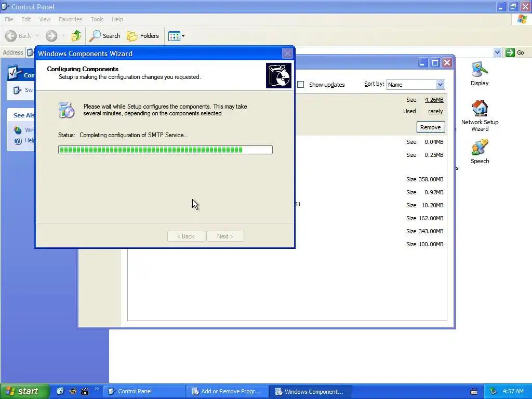Image resolution: width=532 pixels, height=399 pixels.
Task: Click the setup box icon in wizard header
Action: tap(278, 75)
